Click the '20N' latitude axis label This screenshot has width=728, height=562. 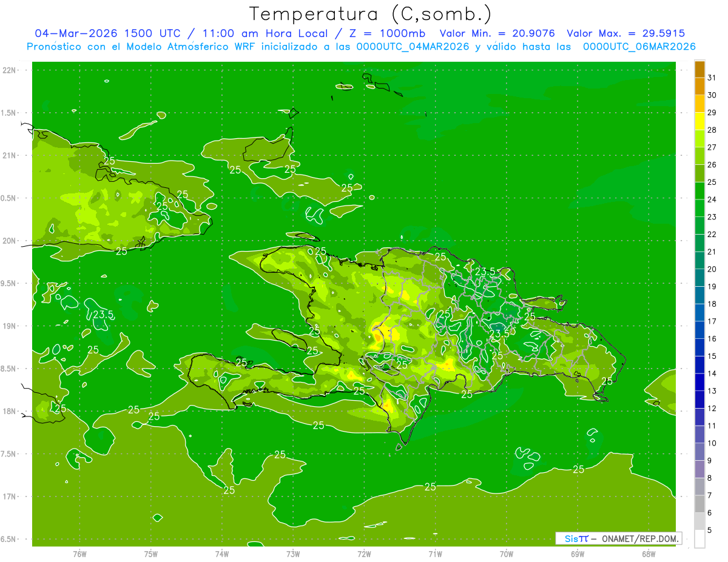pyautogui.click(x=10, y=241)
